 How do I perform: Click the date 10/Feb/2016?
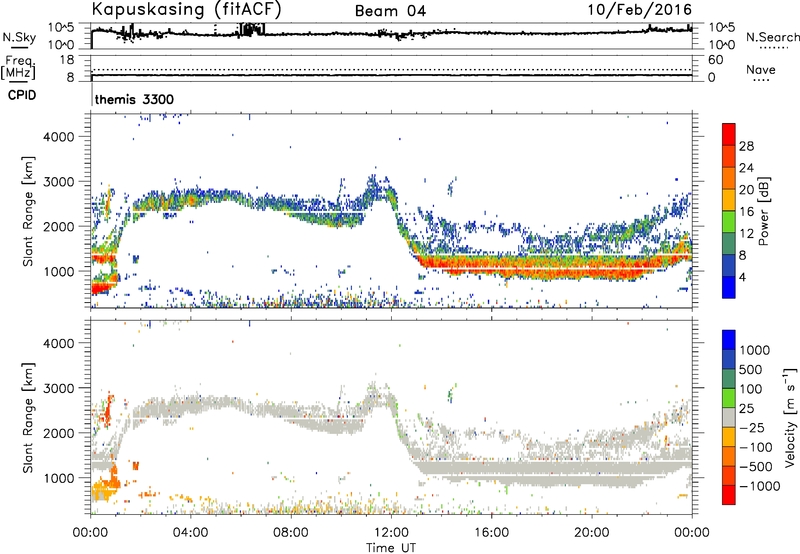click(640, 9)
